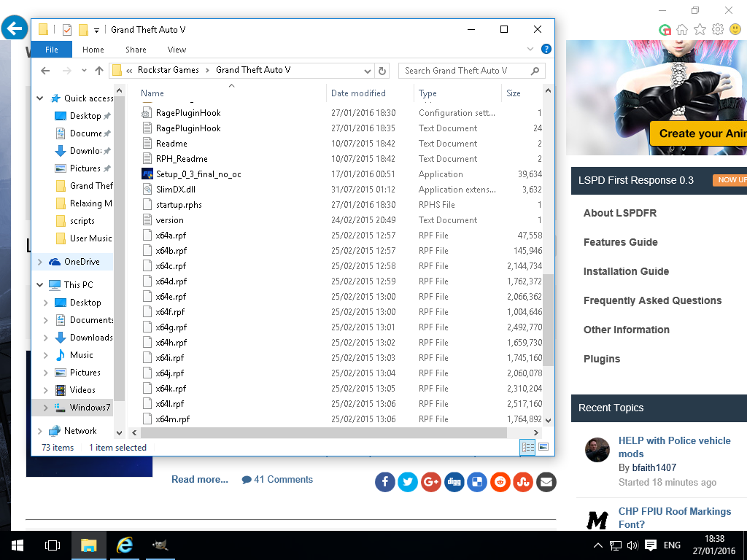The image size is (747, 560).
Task: Open the browser favorites star icon
Action: pos(700,30)
